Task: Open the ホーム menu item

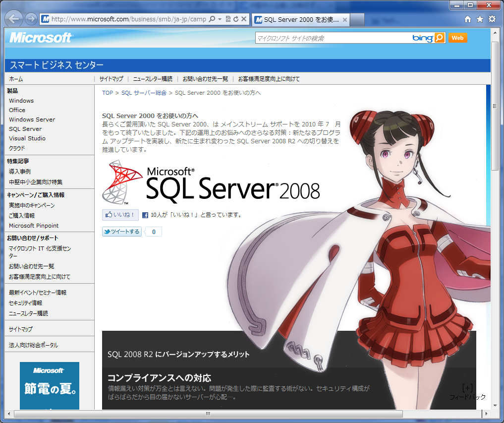Action: coord(16,79)
